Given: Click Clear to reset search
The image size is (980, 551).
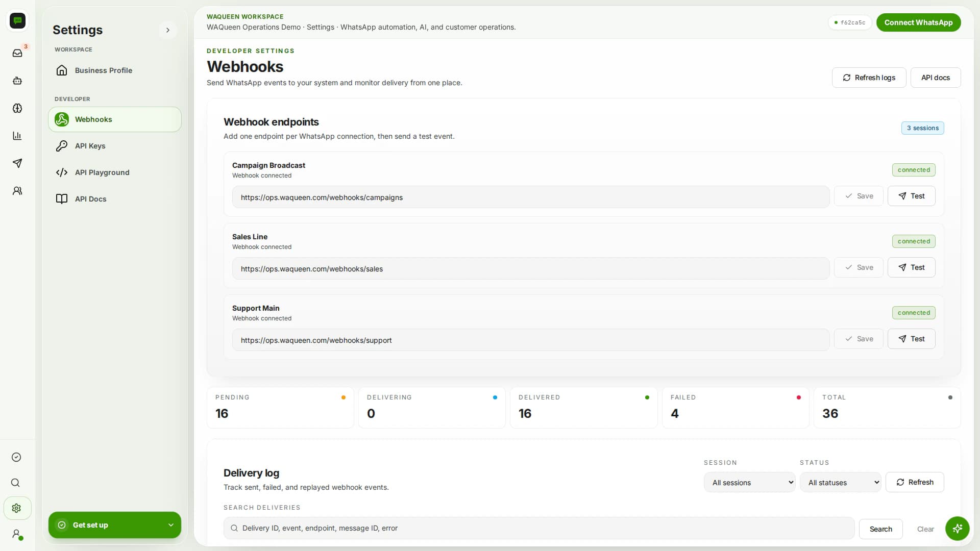Looking at the screenshot, I should 925,529.
